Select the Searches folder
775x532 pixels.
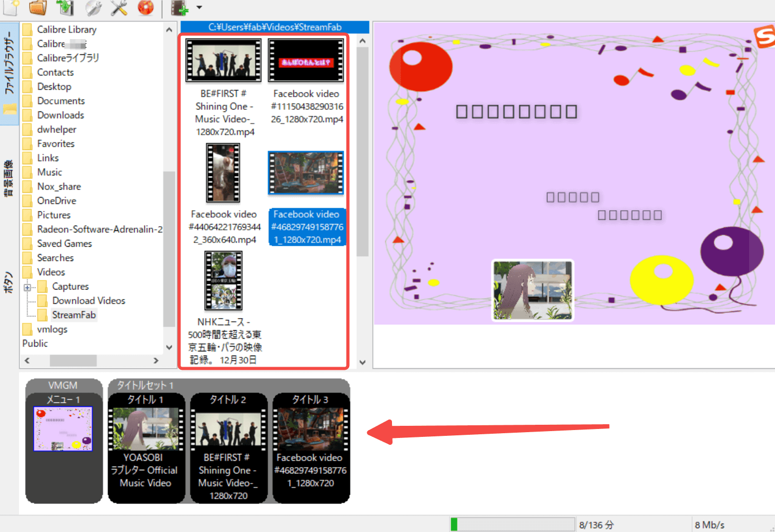[x=55, y=258]
